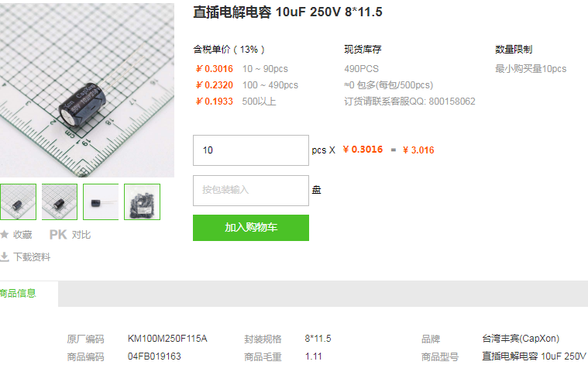Click the star favorite icon
Image resolution: width=588 pixels, height=365 pixels.
click(x=4, y=235)
